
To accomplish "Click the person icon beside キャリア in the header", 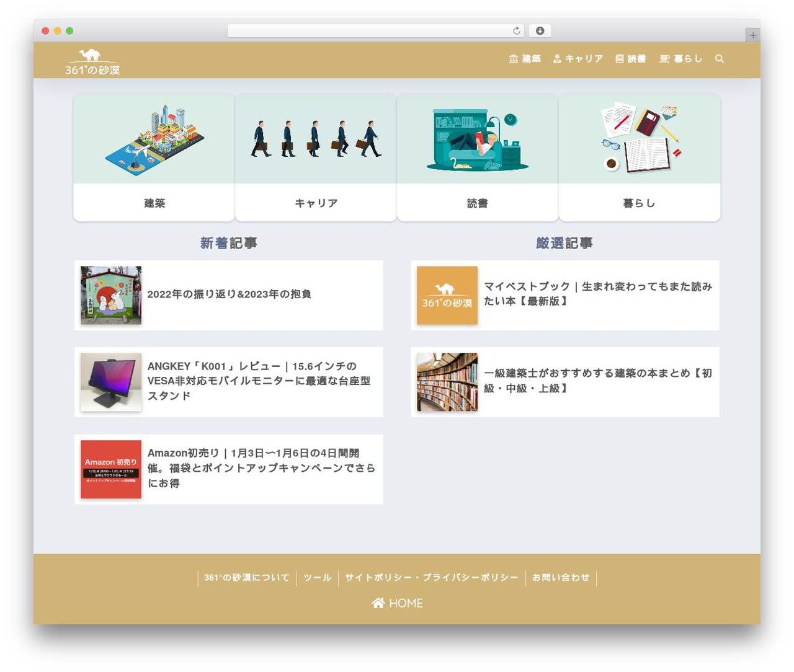I will [557, 59].
